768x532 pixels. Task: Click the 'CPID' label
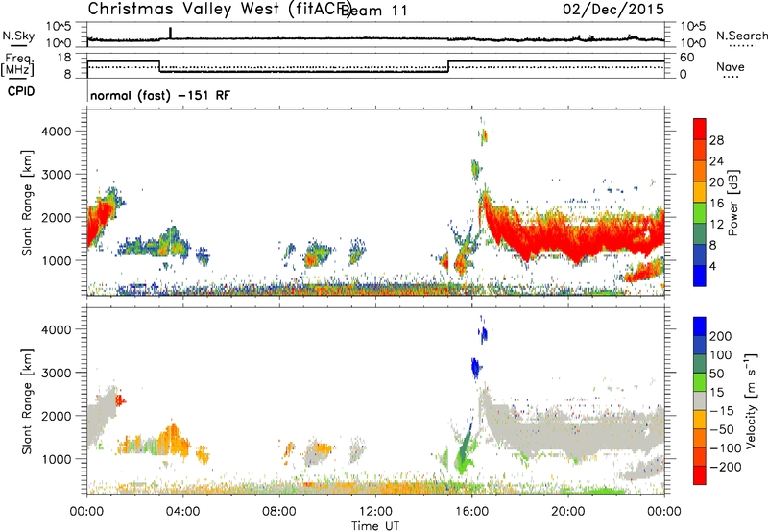tap(21, 91)
